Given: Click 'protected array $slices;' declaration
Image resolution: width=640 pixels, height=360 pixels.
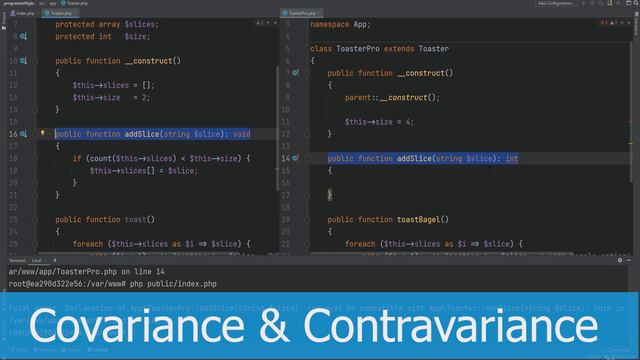Looking at the screenshot, I should point(107,24).
